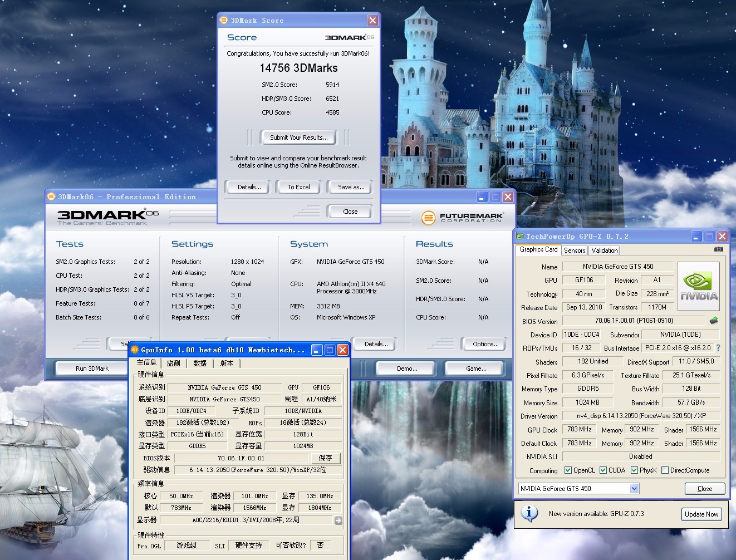This screenshot has width=736, height=560.
Task: Click the arrow icon beside the monitor field in GpuInfo
Action: pos(338,520)
